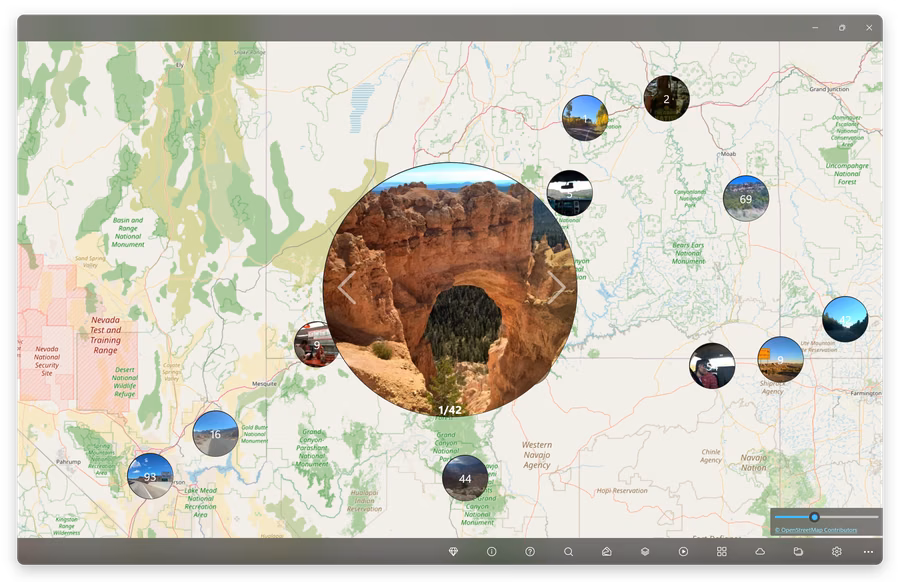900x582 pixels.
Task: Click the Desert National Wildlife Refuge label
Action: point(125,382)
